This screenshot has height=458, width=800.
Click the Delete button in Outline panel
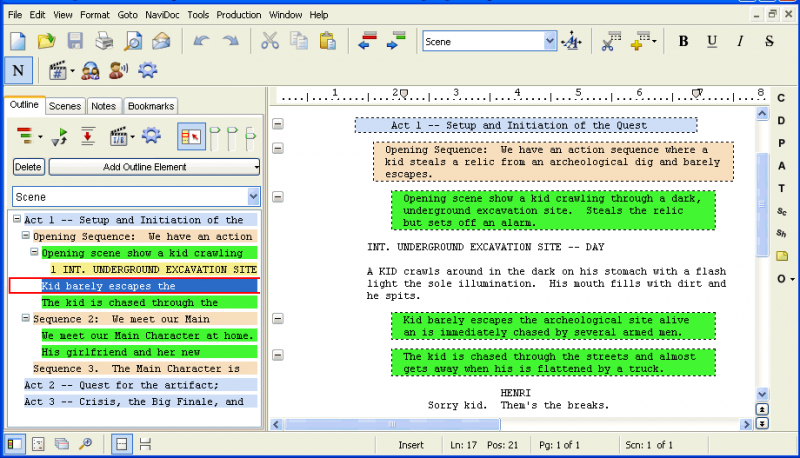click(28, 167)
